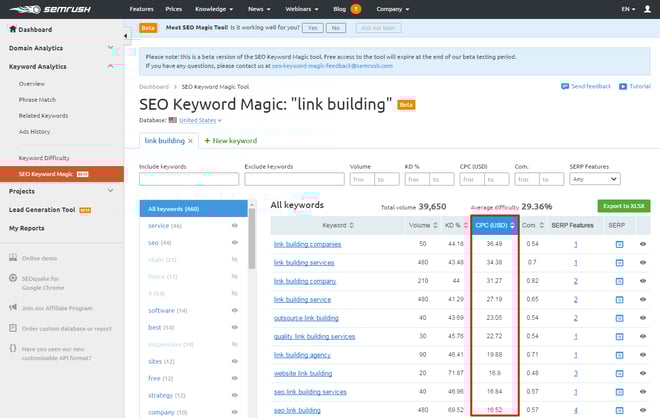The image size is (660, 418).
Task: Click the Affiliate Program megaphone icon
Action: click(13, 308)
